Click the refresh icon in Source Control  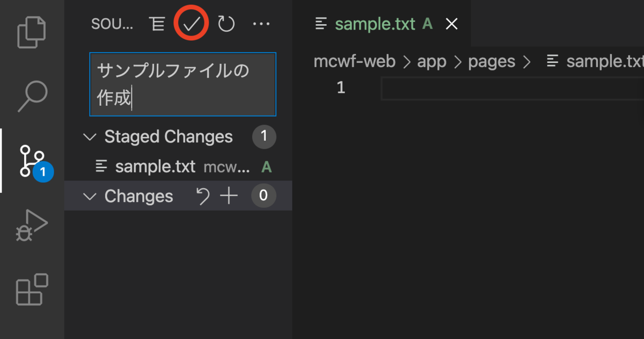pyautogui.click(x=226, y=24)
